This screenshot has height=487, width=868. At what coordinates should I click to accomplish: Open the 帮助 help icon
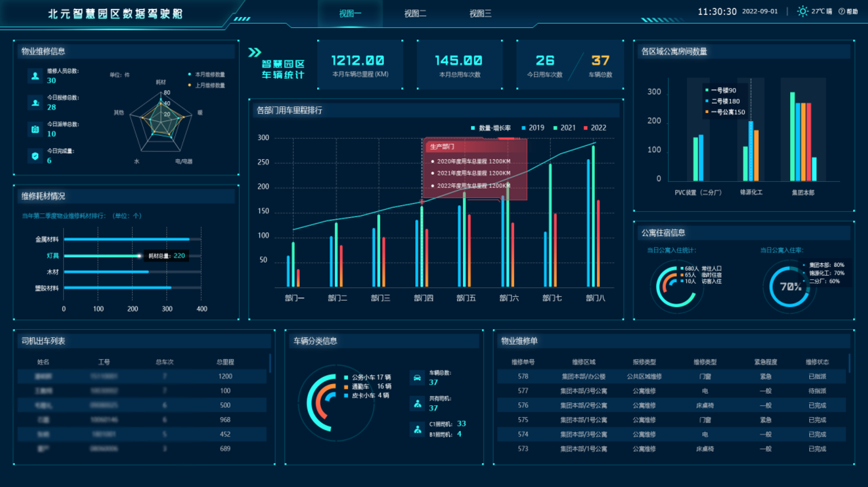841,12
